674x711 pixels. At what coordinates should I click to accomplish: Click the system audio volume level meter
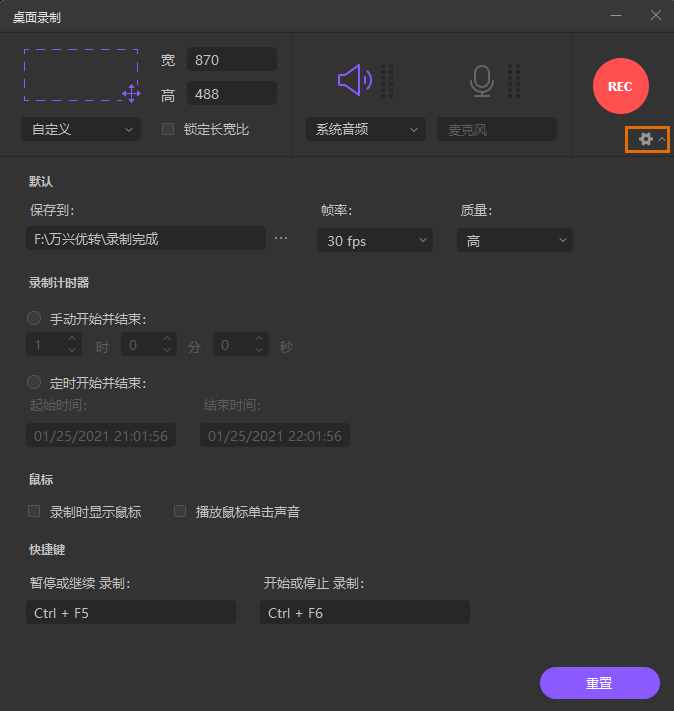(386, 81)
